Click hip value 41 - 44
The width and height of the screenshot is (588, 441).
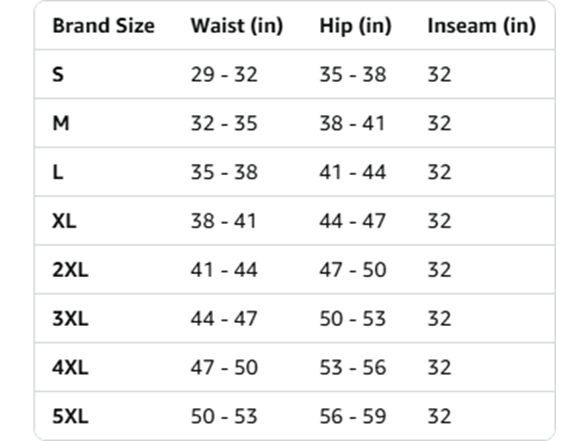(352, 172)
